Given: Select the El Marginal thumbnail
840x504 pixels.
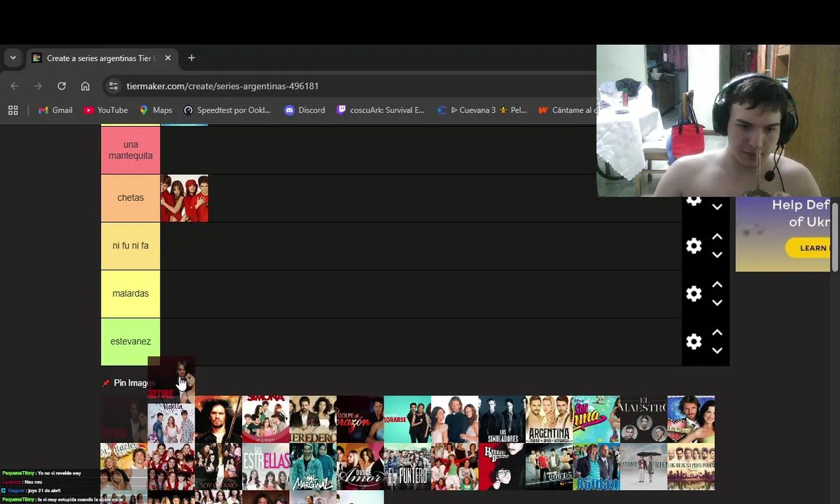Looking at the screenshot, I should [x=313, y=466].
